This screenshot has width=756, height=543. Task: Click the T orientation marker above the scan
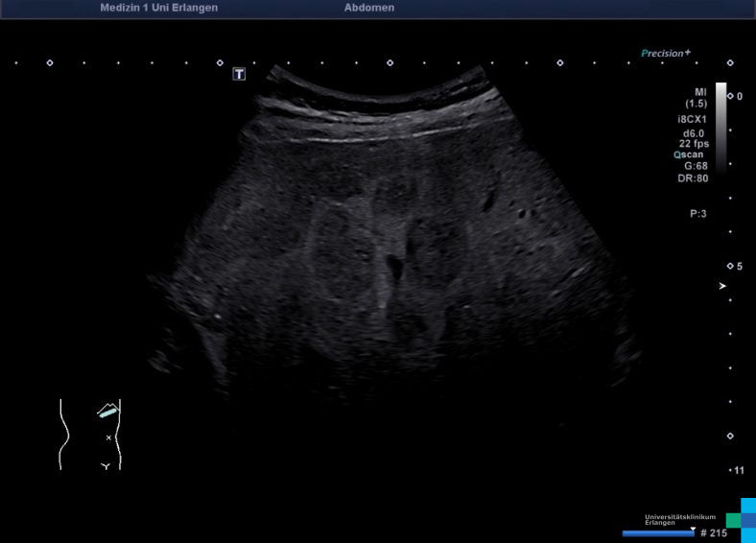239,74
